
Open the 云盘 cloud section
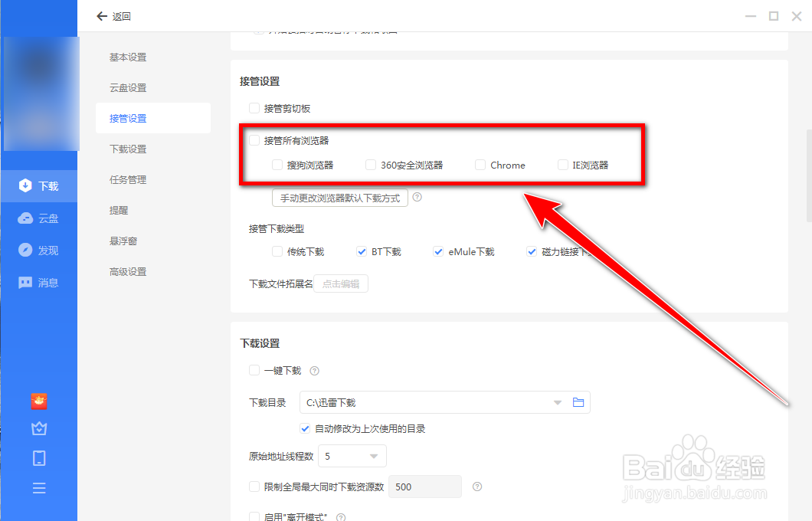click(39, 218)
